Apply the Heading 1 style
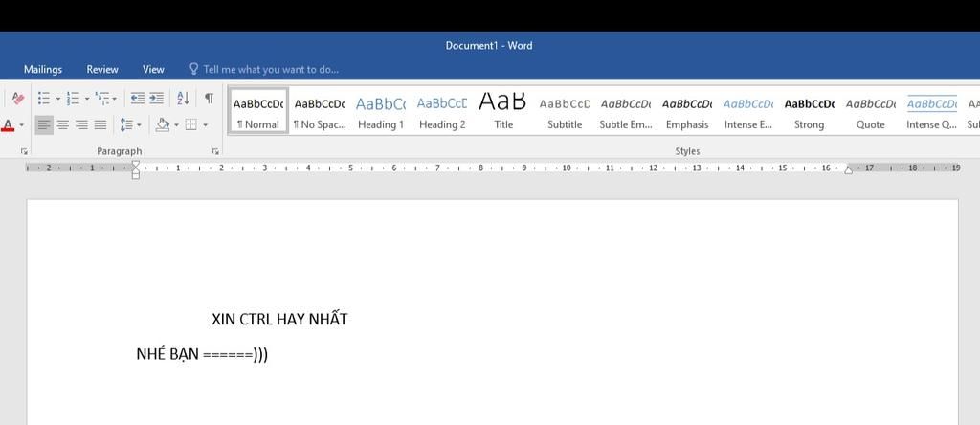Screen dimensions: 980x425 381,111
